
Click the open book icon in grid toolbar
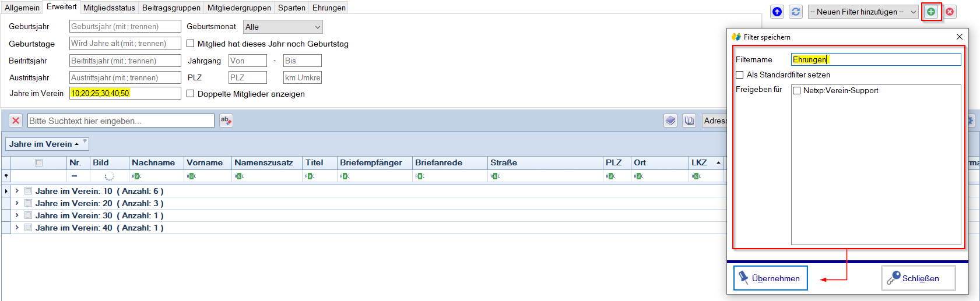[x=689, y=121]
